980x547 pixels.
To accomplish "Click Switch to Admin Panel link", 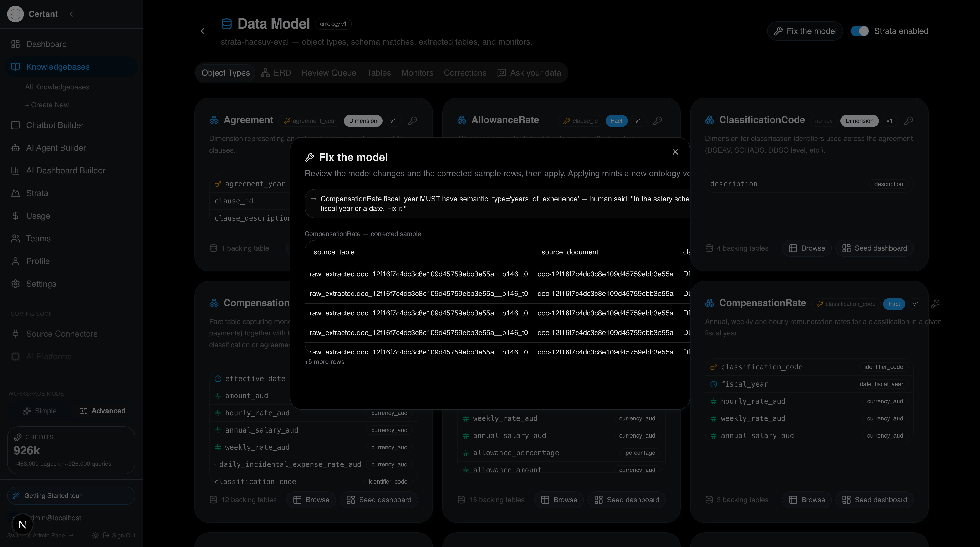I will point(40,535).
